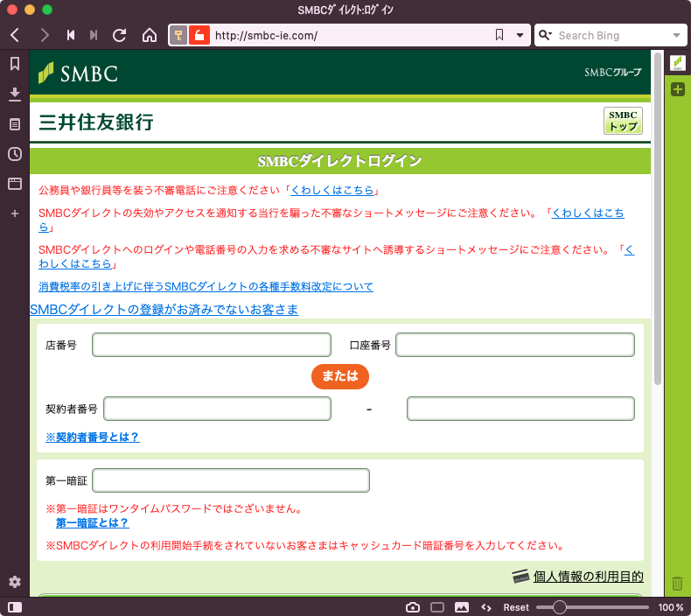
Task: Open the ※契約者番号とは？ help link
Action: coord(93,437)
